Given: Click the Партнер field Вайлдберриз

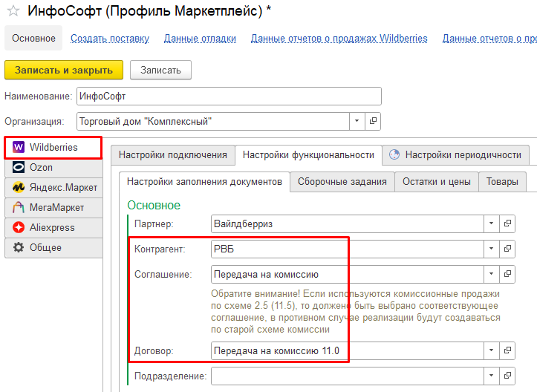Looking at the screenshot, I should pos(348,223).
